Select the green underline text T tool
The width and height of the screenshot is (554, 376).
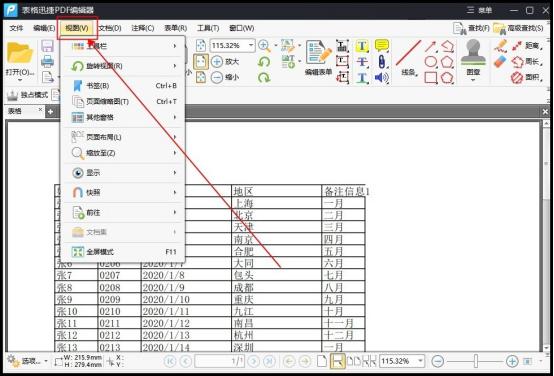click(x=362, y=77)
